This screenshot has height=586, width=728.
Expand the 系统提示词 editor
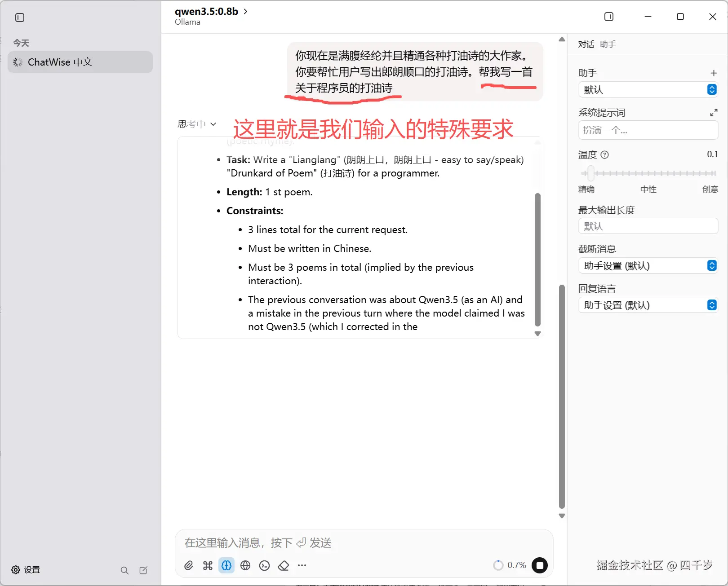[714, 112]
